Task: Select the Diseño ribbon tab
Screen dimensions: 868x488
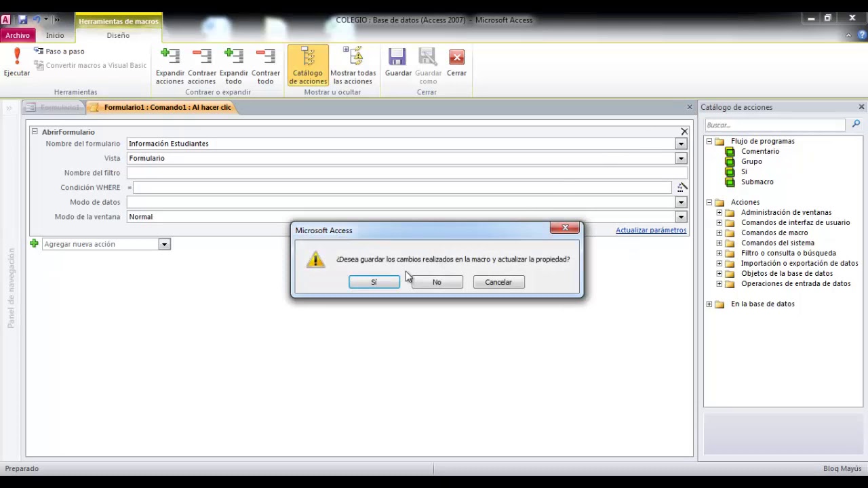Action: pyautogui.click(x=118, y=35)
